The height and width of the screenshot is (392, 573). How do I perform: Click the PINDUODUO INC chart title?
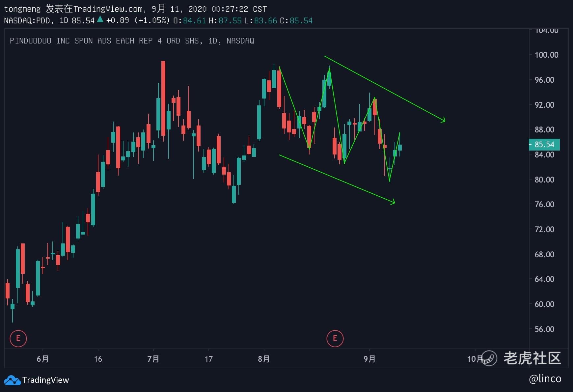point(132,41)
